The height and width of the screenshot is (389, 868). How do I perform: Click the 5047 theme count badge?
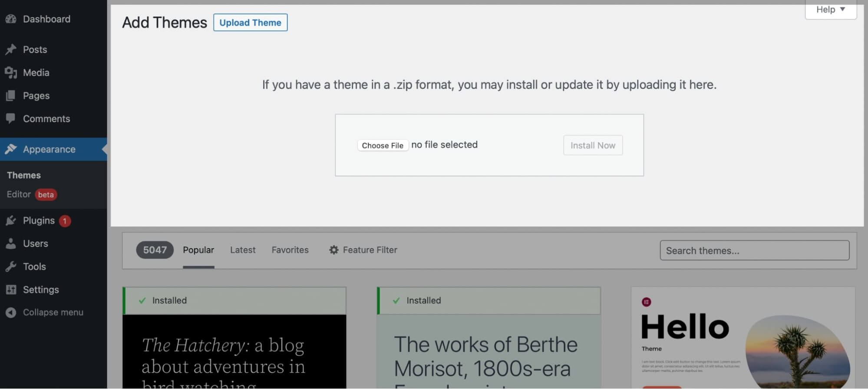[155, 250]
